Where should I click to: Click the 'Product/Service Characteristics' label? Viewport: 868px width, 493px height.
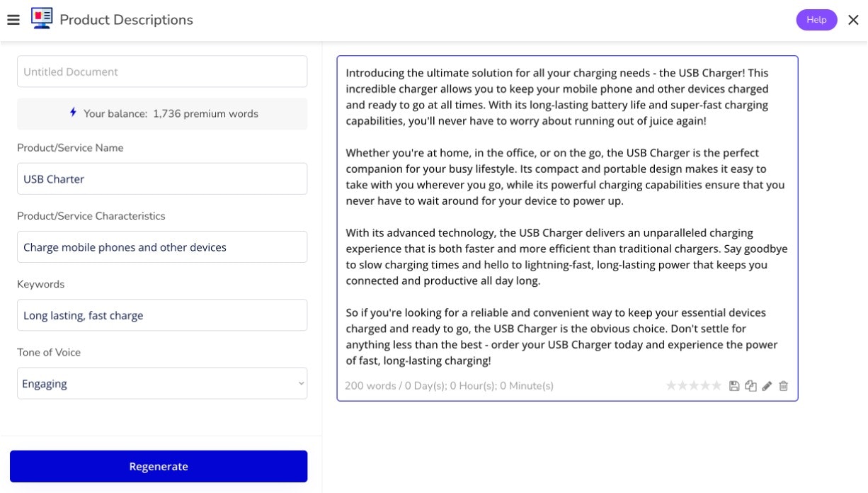click(91, 215)
